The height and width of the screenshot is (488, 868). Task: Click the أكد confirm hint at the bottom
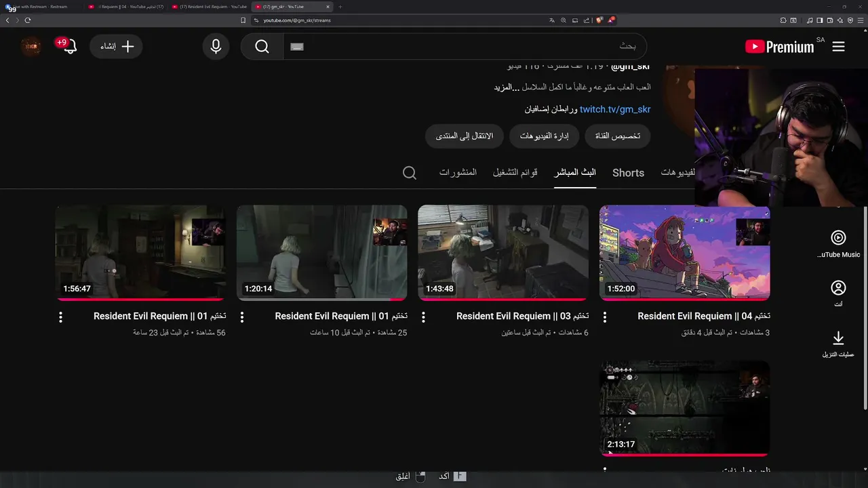click(452, 476)
